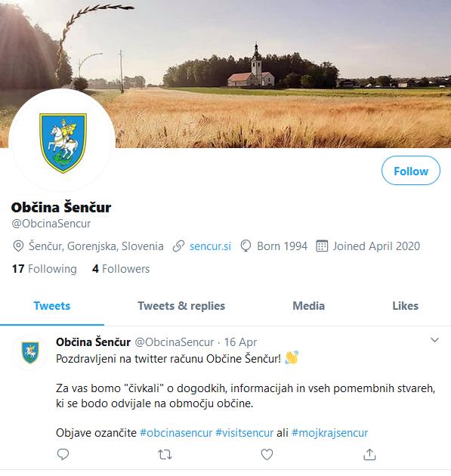View the 4 Followers list
This screenshot has height=476, width=451.
121,269
